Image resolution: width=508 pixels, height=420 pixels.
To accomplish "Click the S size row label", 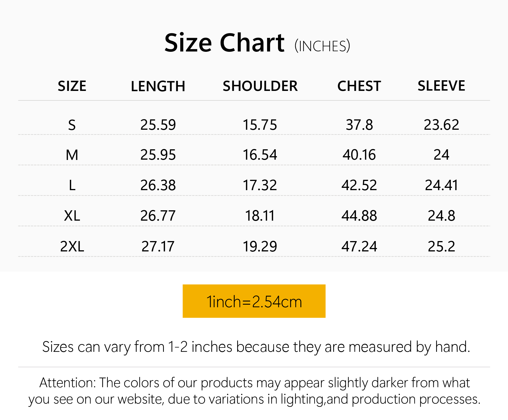I will pyautogui.click(x=72, y=125).
